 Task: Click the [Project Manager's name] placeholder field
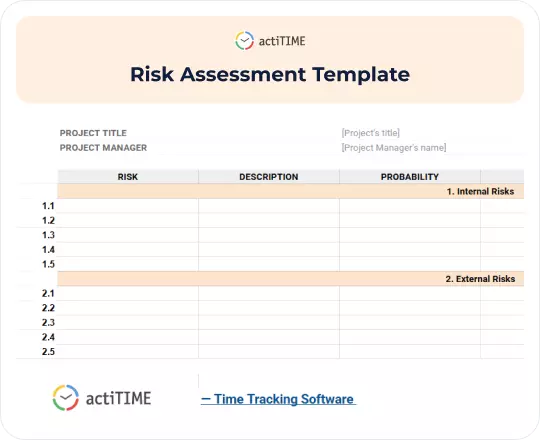pyautogui.click(x=394, y=148)
